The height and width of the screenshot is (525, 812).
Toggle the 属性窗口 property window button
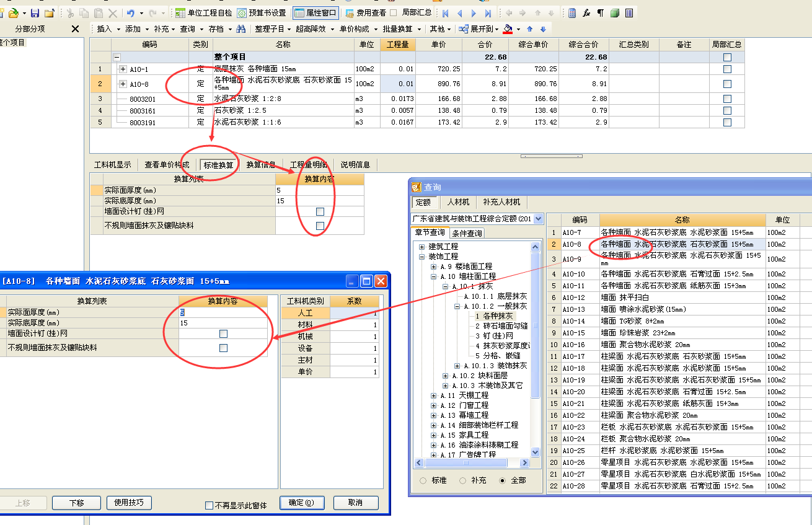coord(316,12)
